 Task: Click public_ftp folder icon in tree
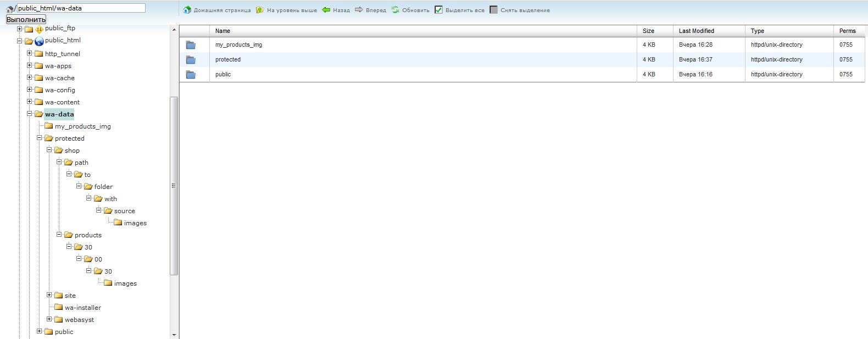29,29
